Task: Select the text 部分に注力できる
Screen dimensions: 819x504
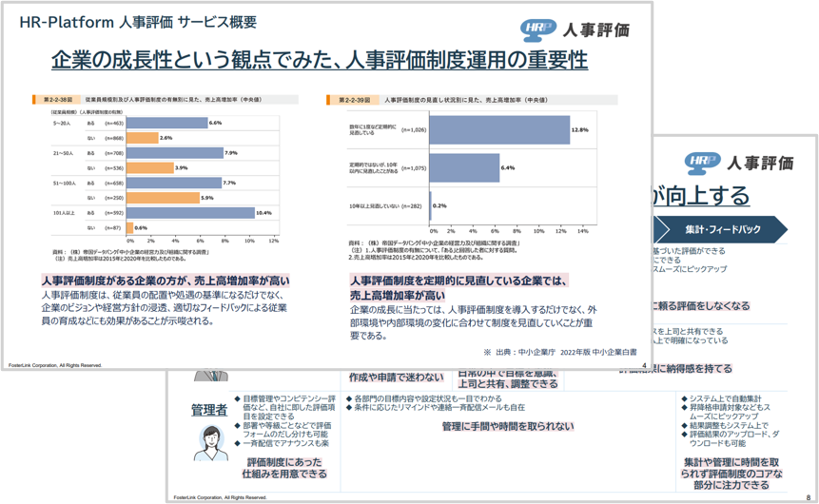Action: 731,485
